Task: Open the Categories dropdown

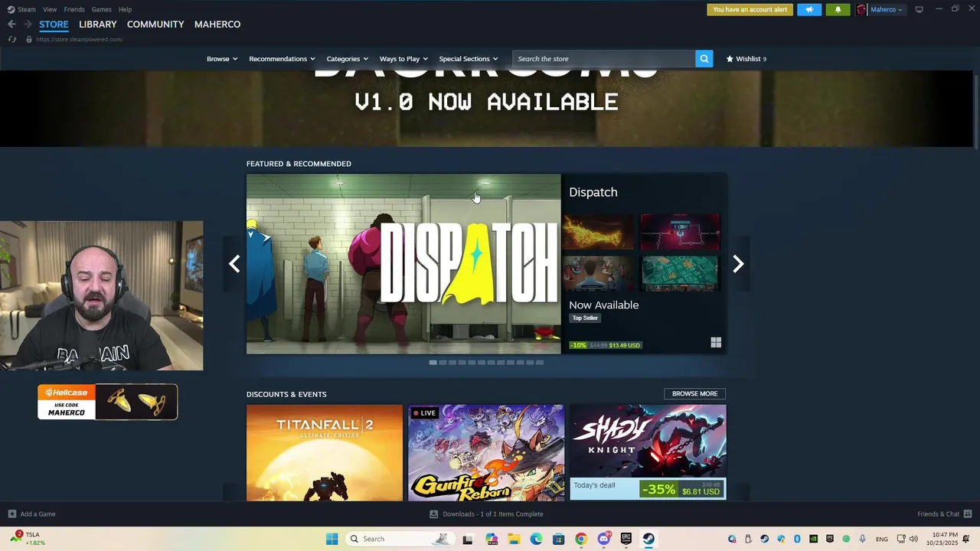Action: coord(348,59)
